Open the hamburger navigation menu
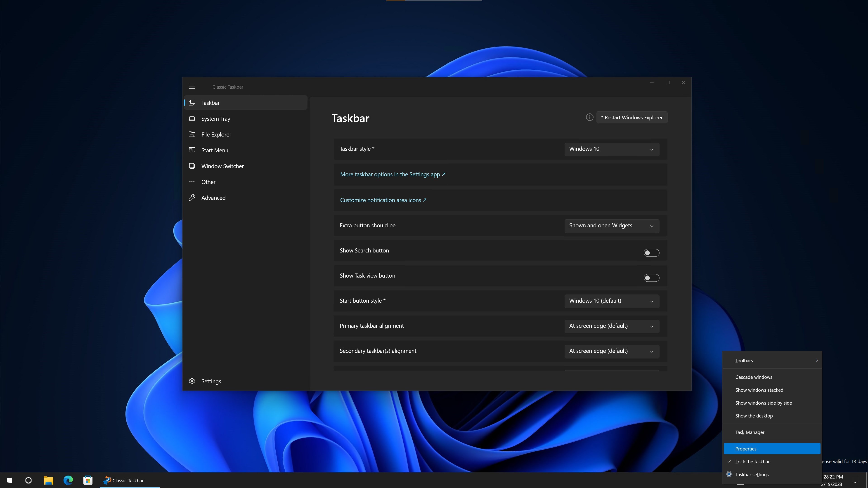 [192, 87]
